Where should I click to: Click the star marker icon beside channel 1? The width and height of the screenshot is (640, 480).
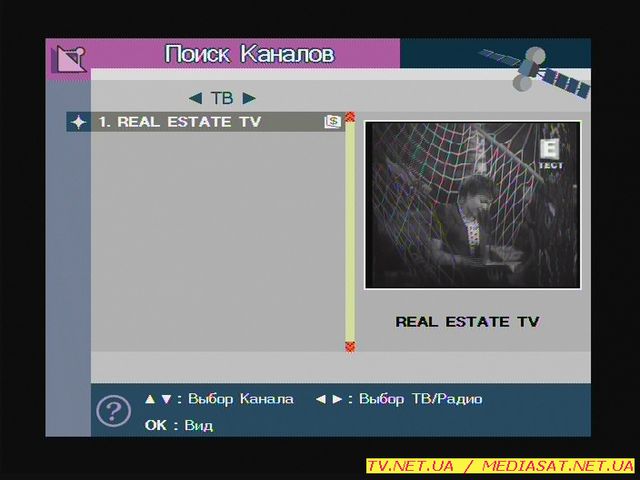coord(78,122)
